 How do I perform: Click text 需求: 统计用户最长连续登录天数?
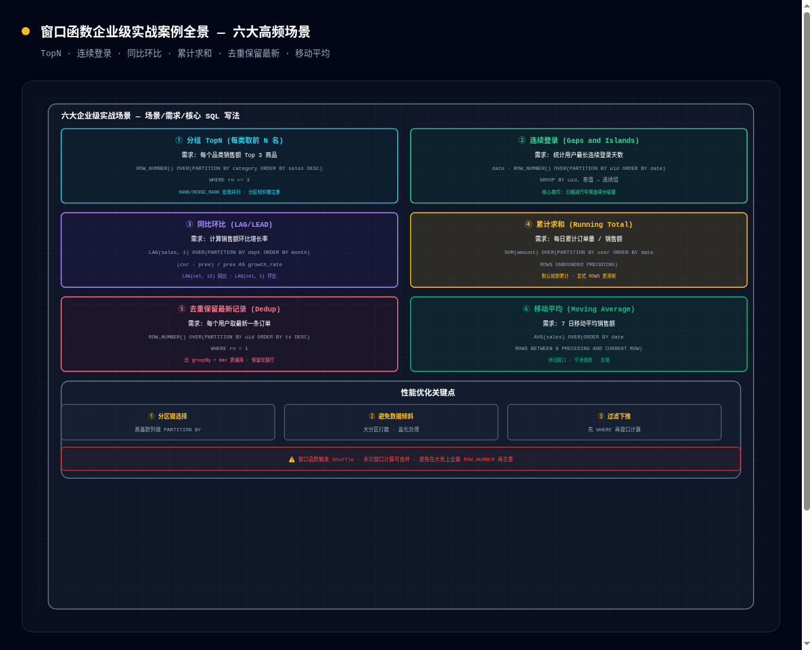(579, 155)
